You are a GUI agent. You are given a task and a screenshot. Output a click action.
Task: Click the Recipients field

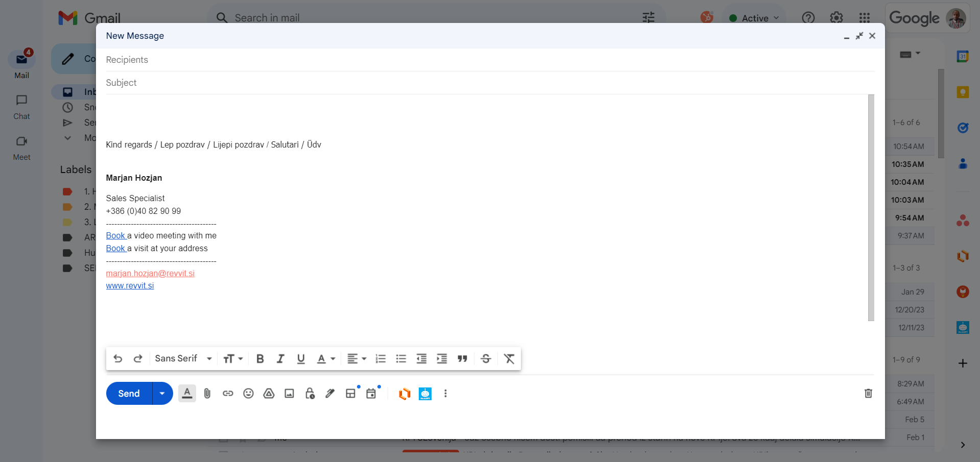pyautogui.click(x=485, y=60)
